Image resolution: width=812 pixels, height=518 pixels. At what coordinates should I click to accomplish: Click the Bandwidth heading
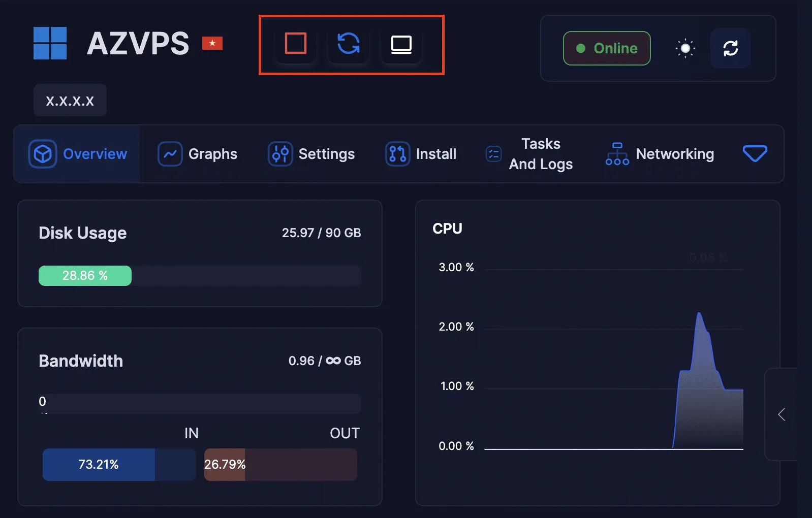pos(81,361)
